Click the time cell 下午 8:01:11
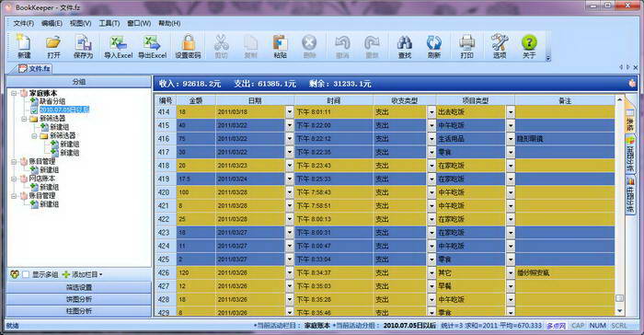644x335 pixels. pos(333,111)
